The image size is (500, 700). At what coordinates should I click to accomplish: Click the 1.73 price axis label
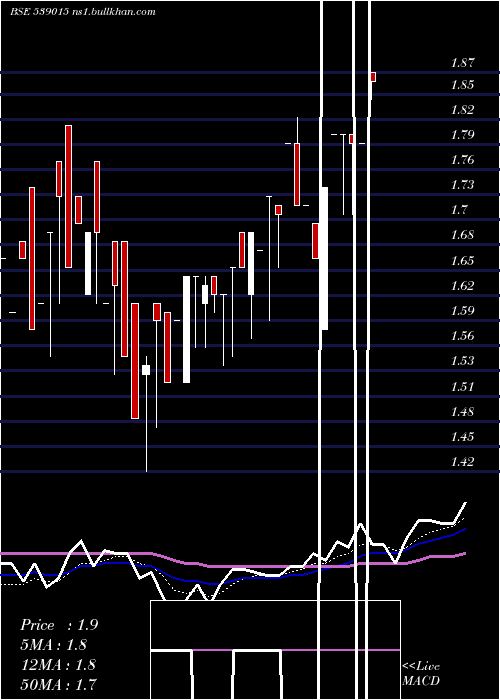[462, 185]
